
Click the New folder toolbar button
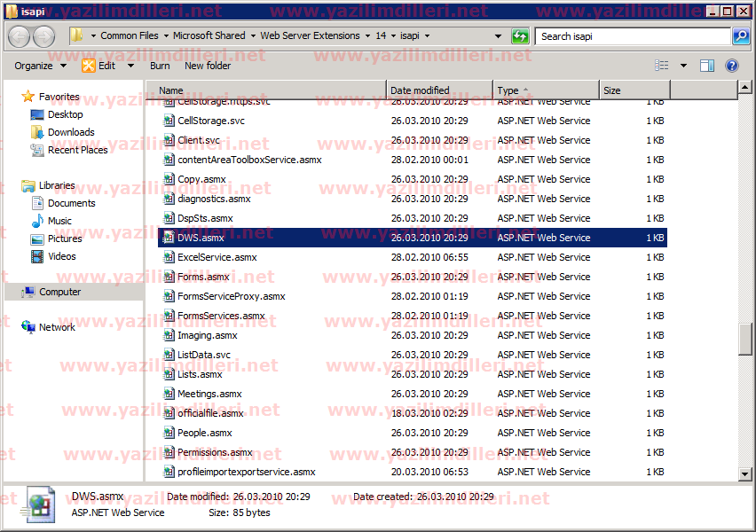pos(208,66)
